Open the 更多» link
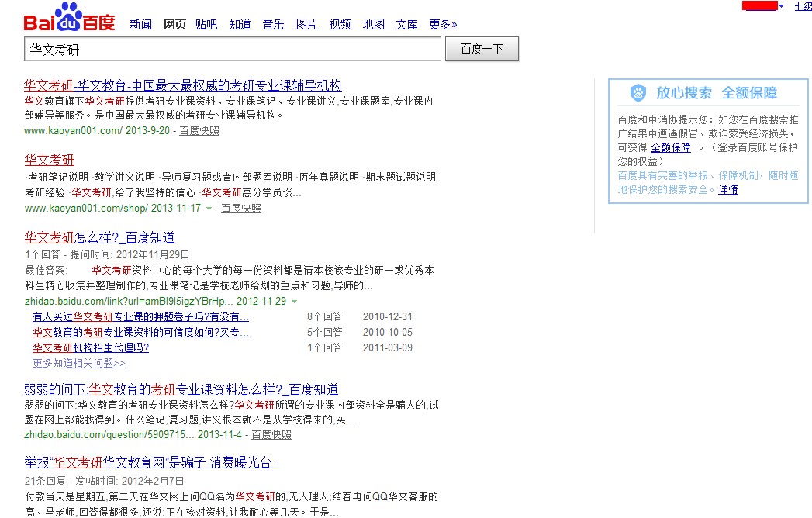 pyautogui.click(x=444, y=24)
